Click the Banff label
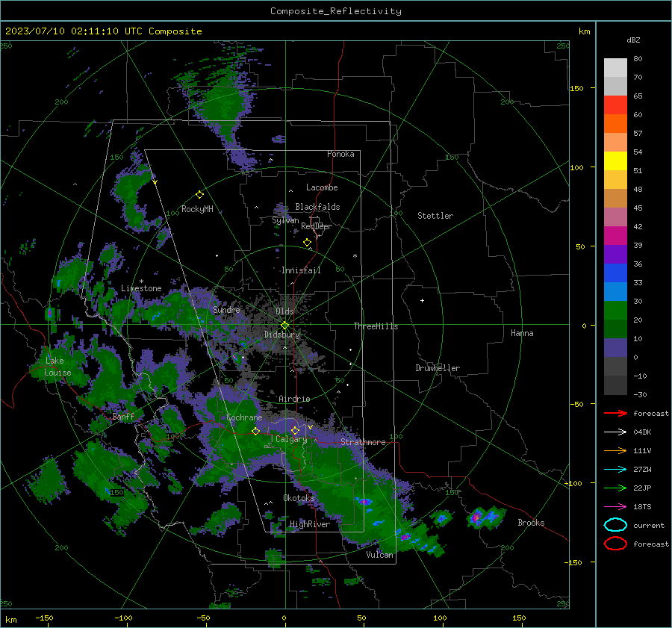This screenshot has width=672, height=628. click(x=123, y=417)
